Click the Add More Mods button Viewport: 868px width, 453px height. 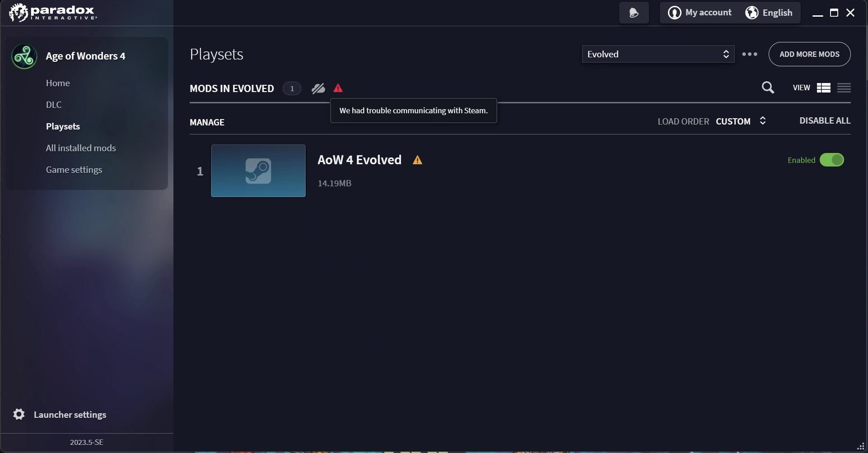[809, 54]
